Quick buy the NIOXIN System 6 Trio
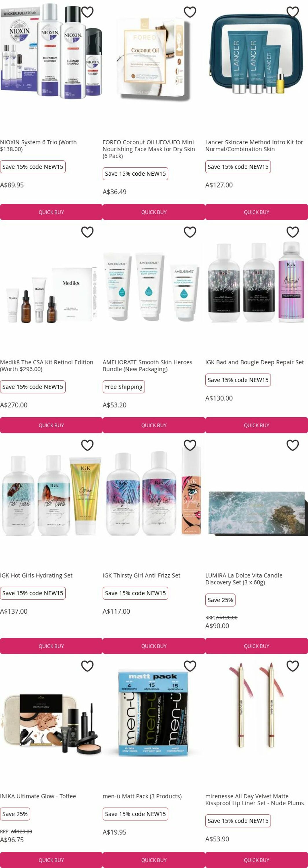 51,212
